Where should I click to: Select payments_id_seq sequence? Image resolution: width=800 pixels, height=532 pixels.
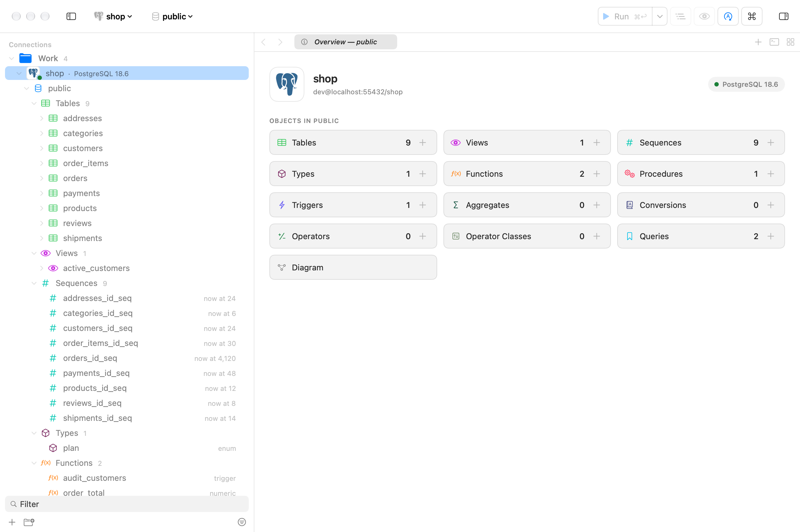tap(127, 373)
